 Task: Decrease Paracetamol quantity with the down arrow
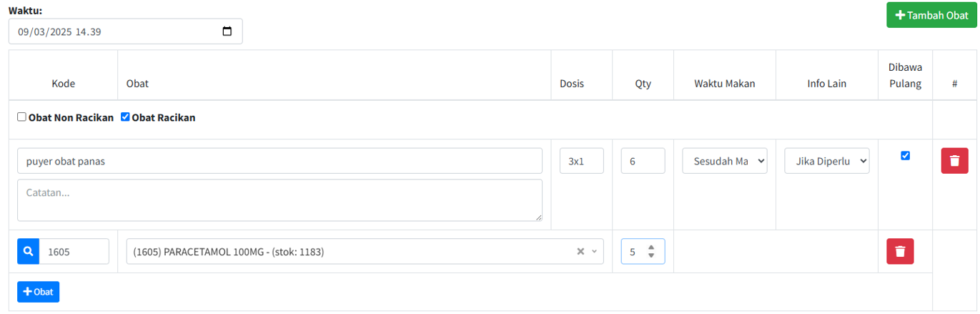coord(650,255)
